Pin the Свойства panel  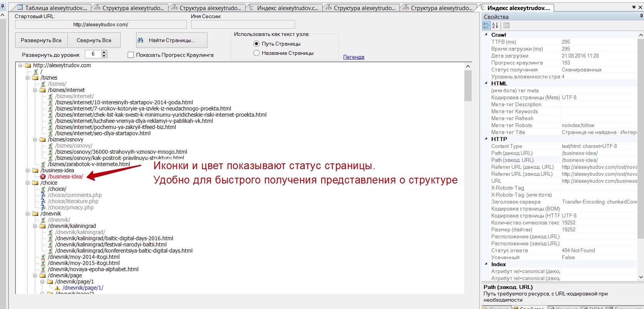(x=641, y=16)
